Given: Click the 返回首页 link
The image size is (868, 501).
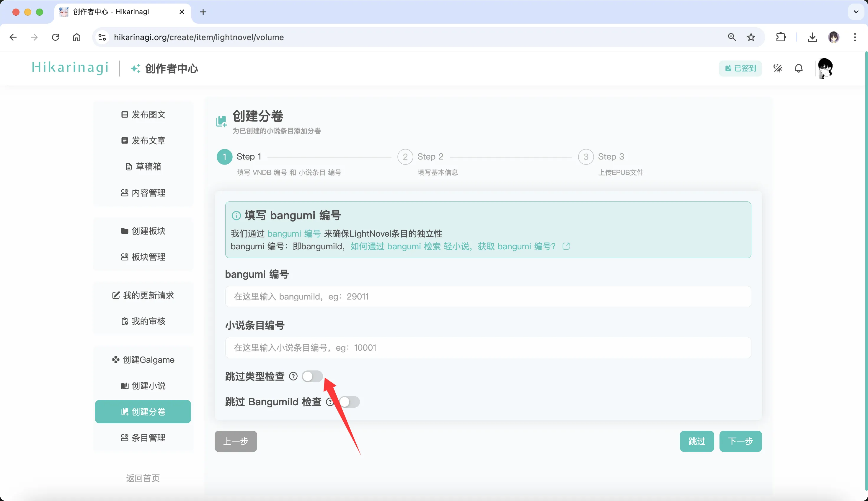Looking at the screenshot, I should coord(143,478).
